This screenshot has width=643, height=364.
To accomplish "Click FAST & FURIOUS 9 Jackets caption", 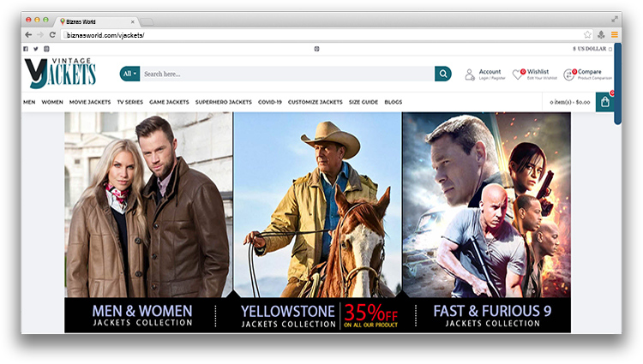I will [492, 315].
